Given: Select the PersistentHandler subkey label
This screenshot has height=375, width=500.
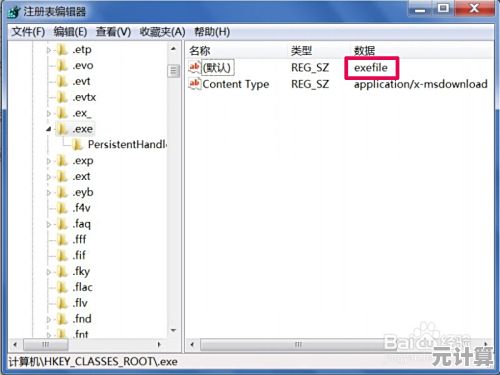Looking at the screenshot, I should pos(127,145).
